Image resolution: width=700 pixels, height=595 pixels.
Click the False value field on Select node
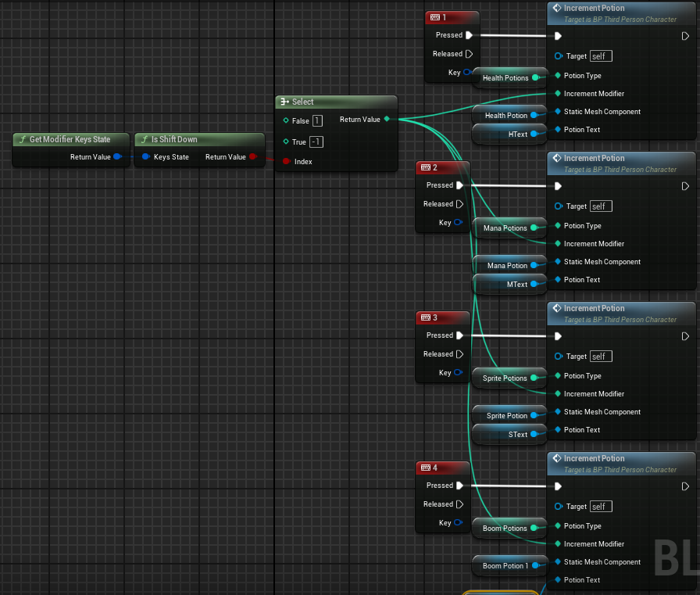[x=317, y=121]
